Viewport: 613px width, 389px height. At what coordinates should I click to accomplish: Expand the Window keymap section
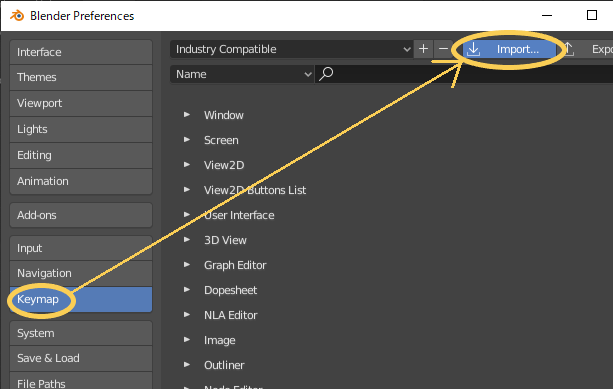click(187, 115)
